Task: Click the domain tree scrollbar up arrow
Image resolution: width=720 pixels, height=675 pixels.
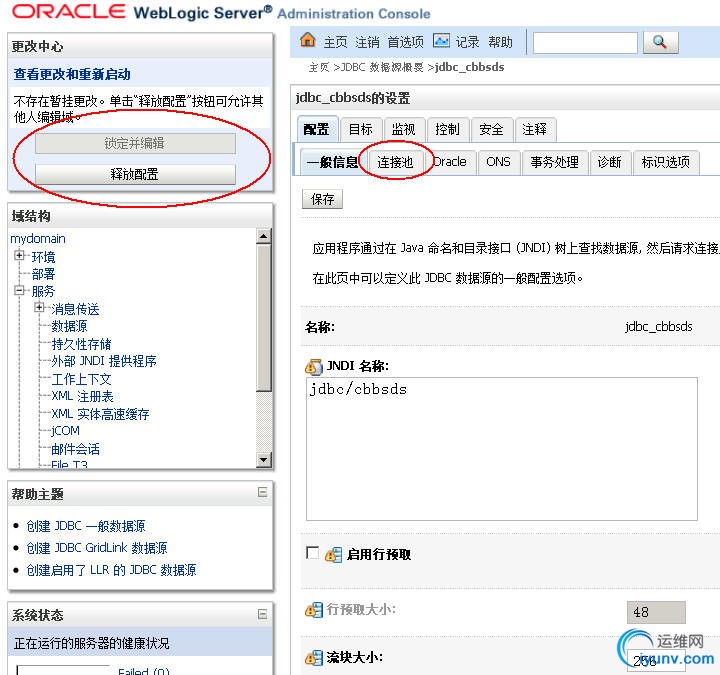Action: (264, 236)
